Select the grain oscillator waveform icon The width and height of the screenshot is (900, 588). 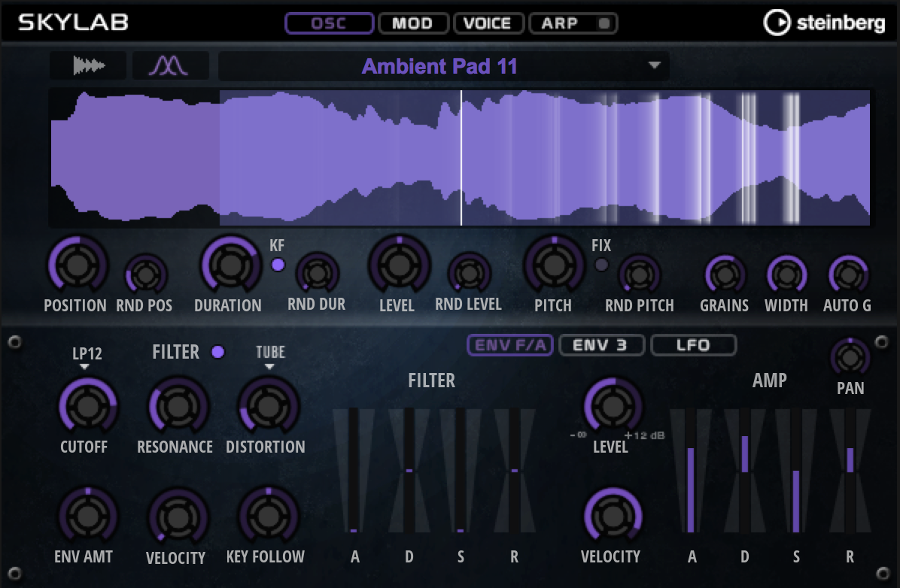tap(168, 66)
